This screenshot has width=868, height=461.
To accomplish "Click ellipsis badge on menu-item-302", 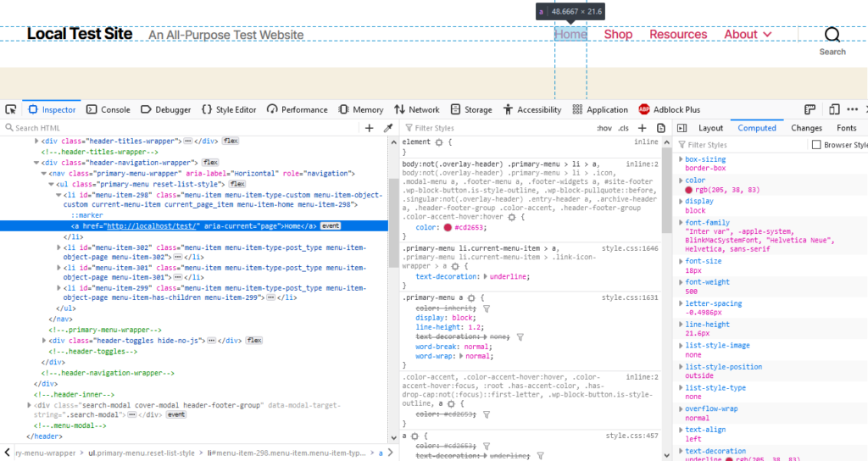I will coord(178,258).
